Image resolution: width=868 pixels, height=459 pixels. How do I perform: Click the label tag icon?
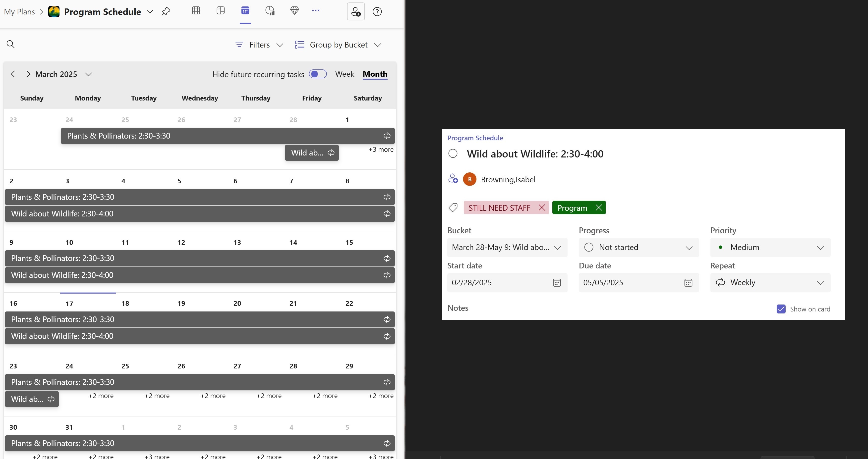pos(453,207)
